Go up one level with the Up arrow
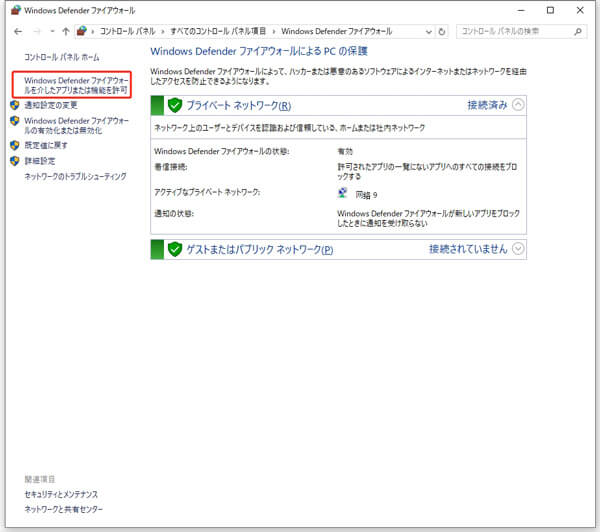 (66, 31)
